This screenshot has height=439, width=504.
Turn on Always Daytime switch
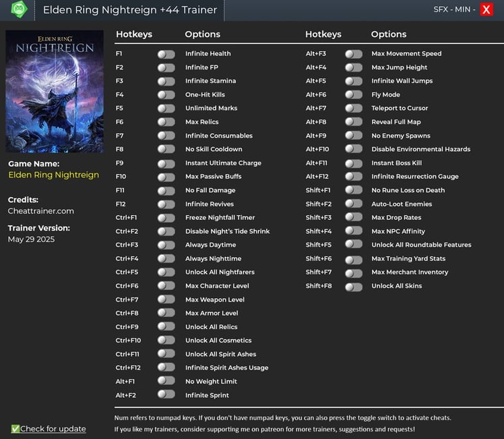(x=166, y=245)
